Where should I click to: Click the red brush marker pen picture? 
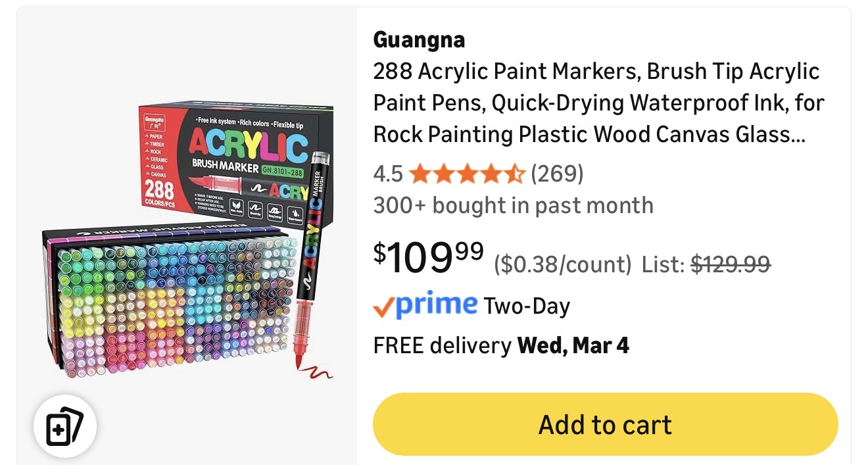pyautogui.click(x=313, y=263)
